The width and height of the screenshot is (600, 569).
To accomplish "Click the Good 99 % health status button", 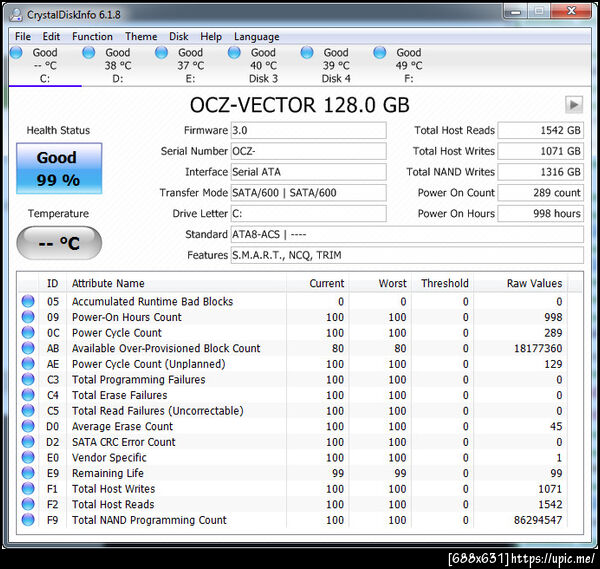I will [x=59, y=168].
